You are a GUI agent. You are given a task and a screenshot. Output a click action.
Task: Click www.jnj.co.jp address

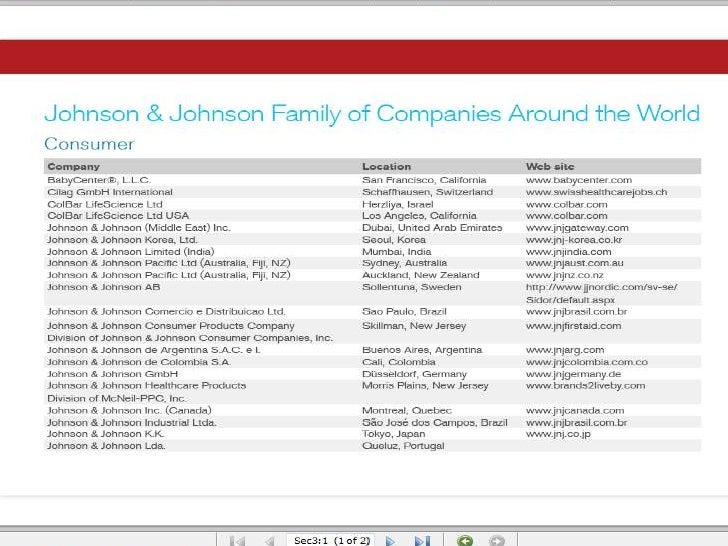[x=558, y=434]
